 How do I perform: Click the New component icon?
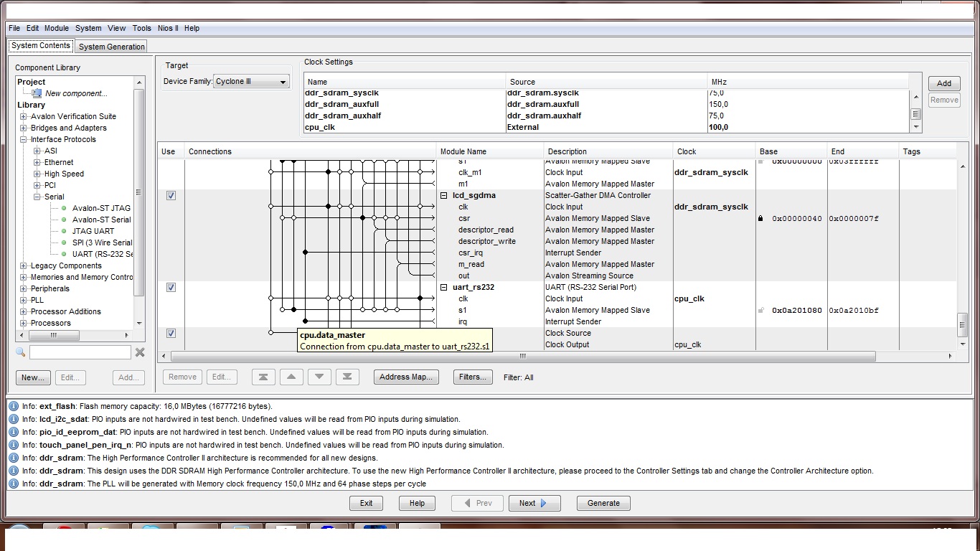(x=37, y=93)
